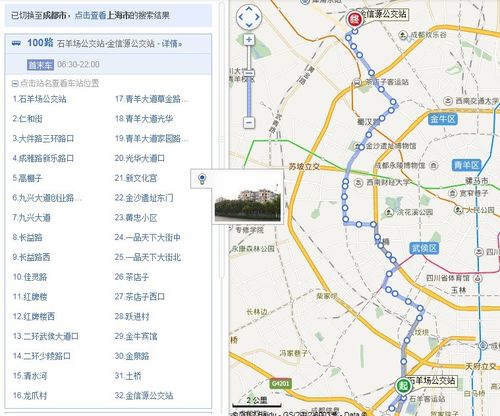The image size is (500, 416).
Task: Click the G4201 highway shield
Action: 280,384
